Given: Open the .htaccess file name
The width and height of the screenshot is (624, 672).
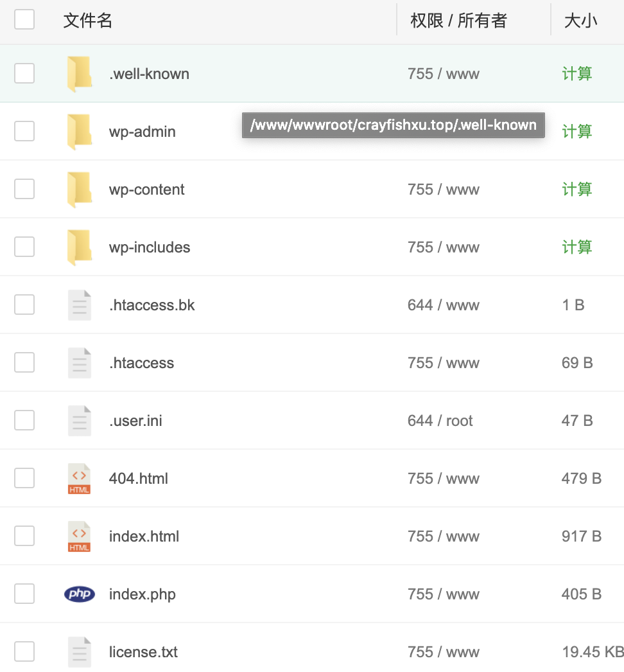Looking at the screenshot, I should tap(141, 363).
